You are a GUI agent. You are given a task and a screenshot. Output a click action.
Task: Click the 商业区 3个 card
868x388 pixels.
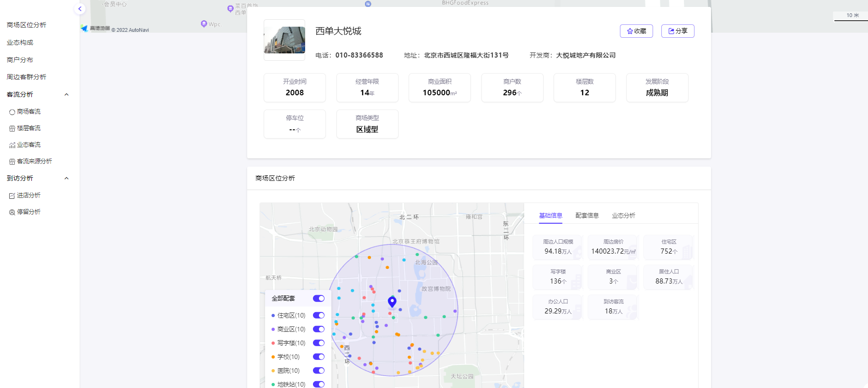[613, 277]
